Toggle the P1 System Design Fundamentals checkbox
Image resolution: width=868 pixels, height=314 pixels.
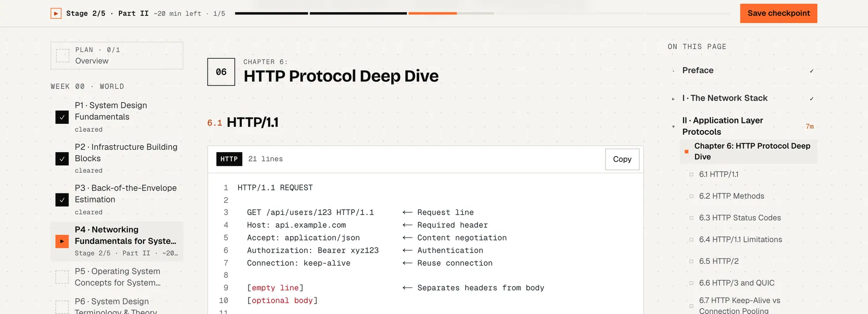[62, 117]
